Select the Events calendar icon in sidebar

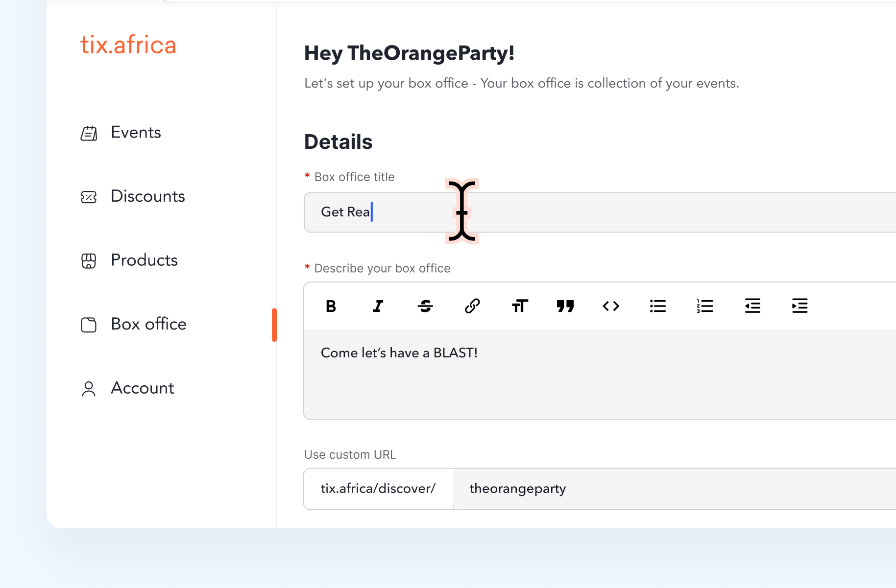pyautogui.click(x=89, y=133)
